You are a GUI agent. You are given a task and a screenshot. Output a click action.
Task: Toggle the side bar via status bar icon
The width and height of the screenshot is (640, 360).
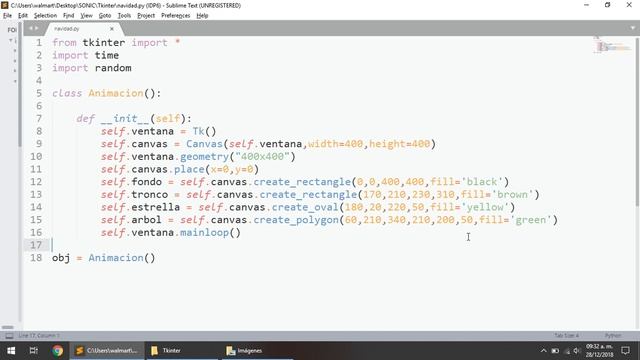point(9,336)
